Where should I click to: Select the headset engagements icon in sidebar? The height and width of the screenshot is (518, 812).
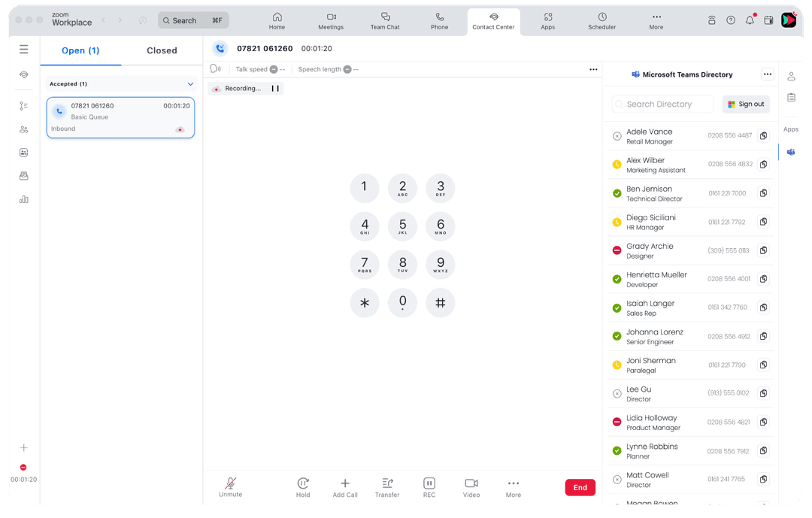coord(23,74)
